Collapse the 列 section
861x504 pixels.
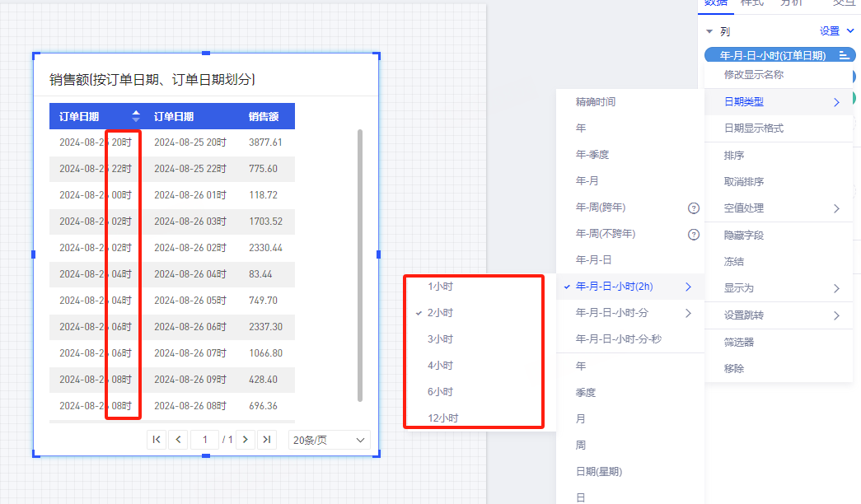(x=709, y=31)
